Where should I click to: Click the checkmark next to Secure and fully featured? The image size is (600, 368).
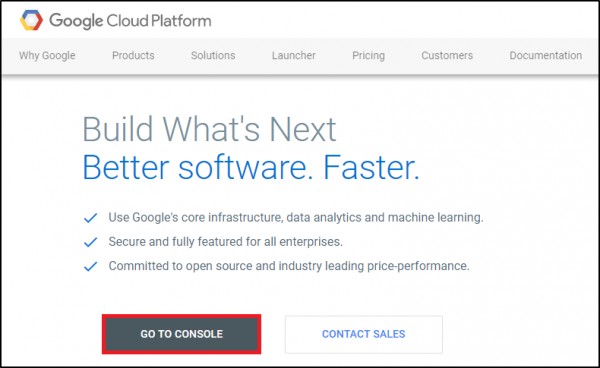point(91,242)
